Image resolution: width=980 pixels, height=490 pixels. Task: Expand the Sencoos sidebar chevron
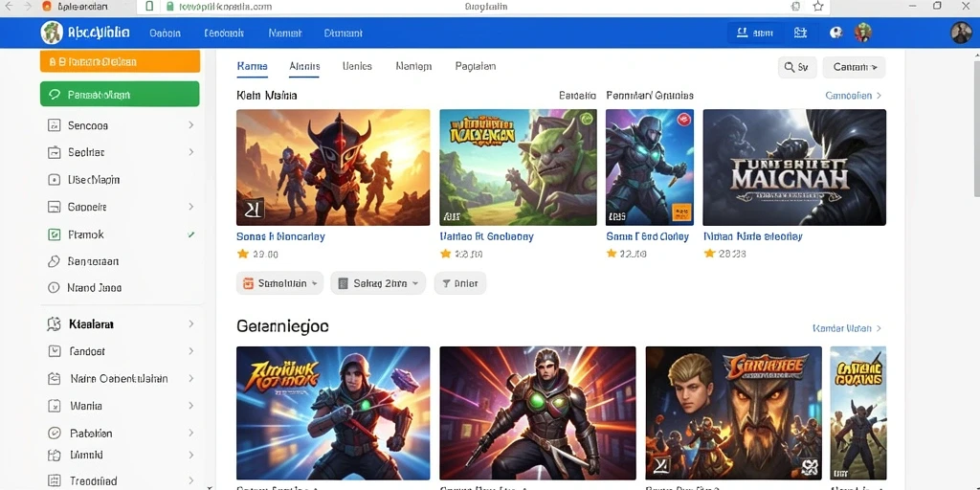190,125
